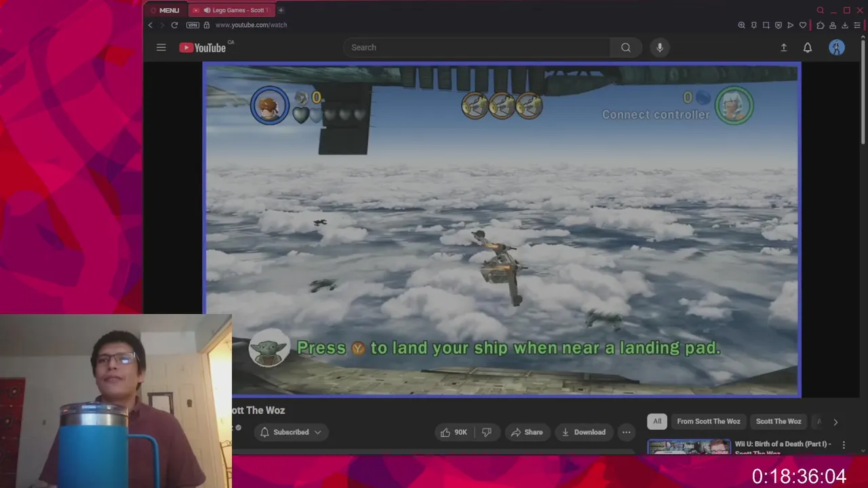868x488 pixels.
Task: Show more chips with right arrow
Action: 835,422
